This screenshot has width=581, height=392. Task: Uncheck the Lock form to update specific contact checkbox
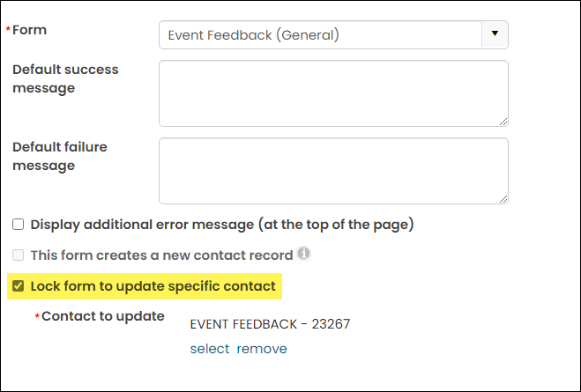coord(19,285)
